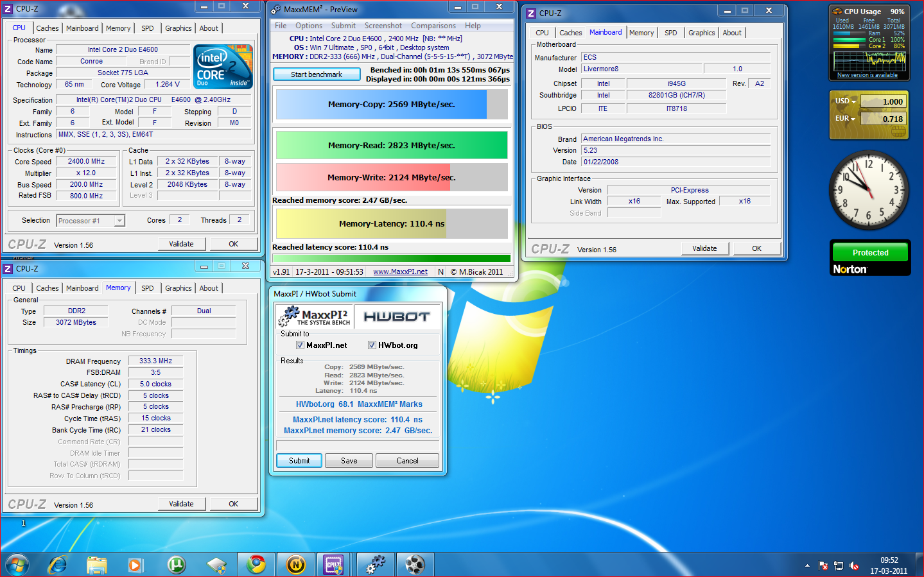Viewport: 924px width, 577px height.
Task: Click the CPU Usage gadget chip icon
Action: (x=837, y=12)
